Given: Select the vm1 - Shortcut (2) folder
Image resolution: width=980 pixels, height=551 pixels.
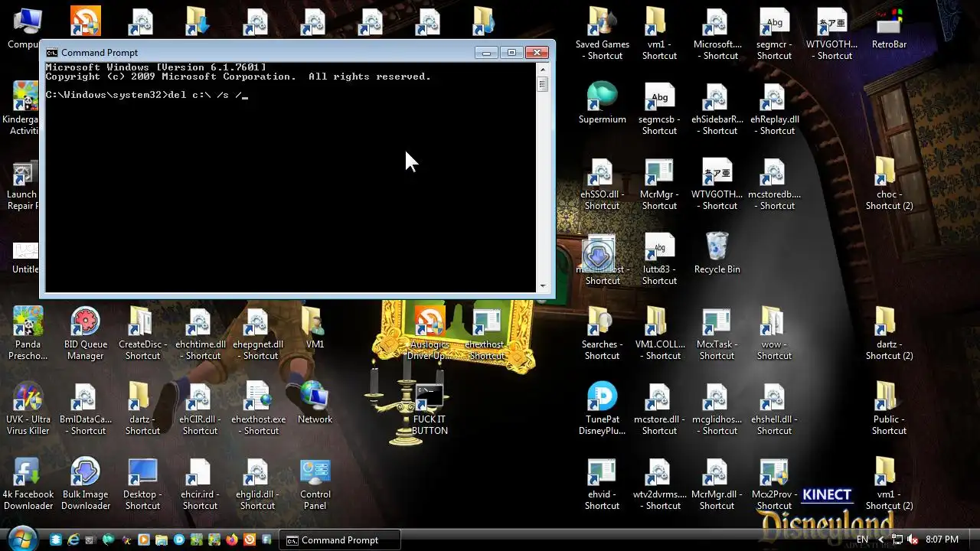Looking at the screenshot, I should coord(889,484).
